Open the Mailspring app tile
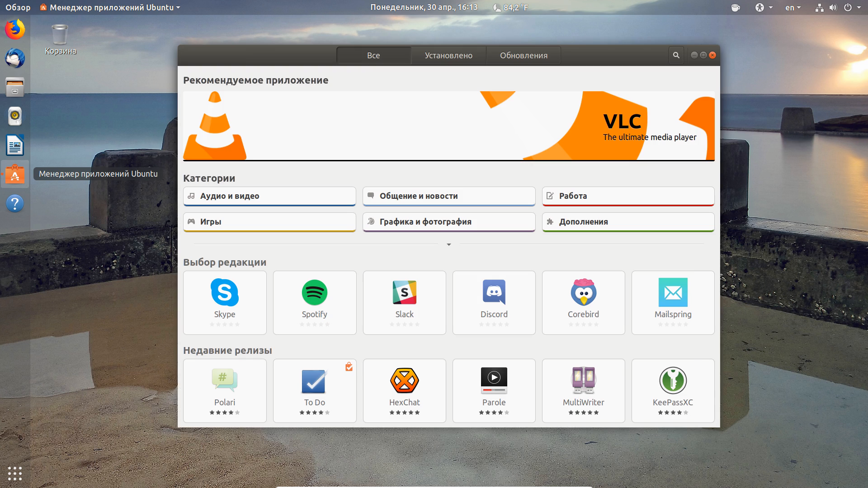Image resolution: width=868 pixels, height=488 pixels. tap(673, 303)
